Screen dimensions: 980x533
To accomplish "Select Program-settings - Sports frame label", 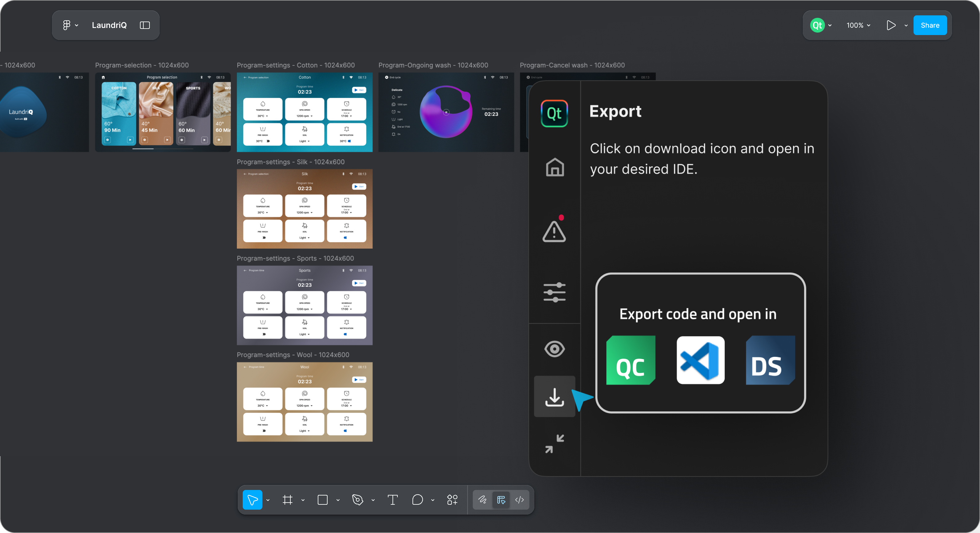I will [x=295, y=258].
